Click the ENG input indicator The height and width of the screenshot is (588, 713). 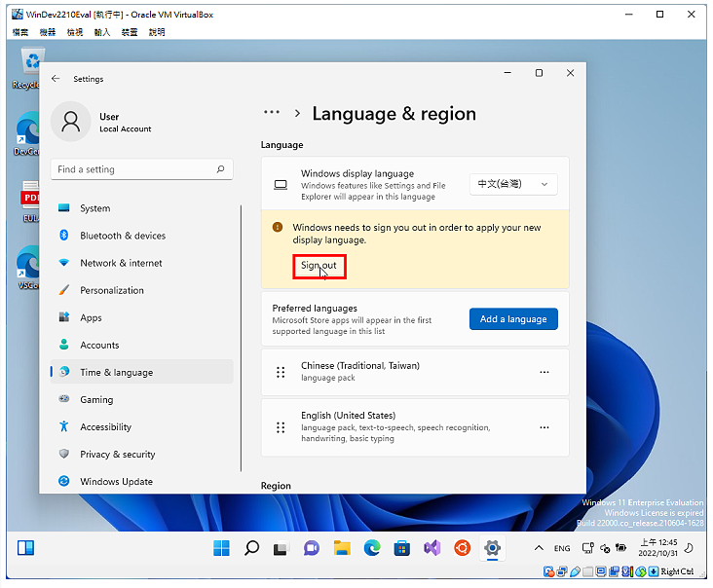click(562, 548)
